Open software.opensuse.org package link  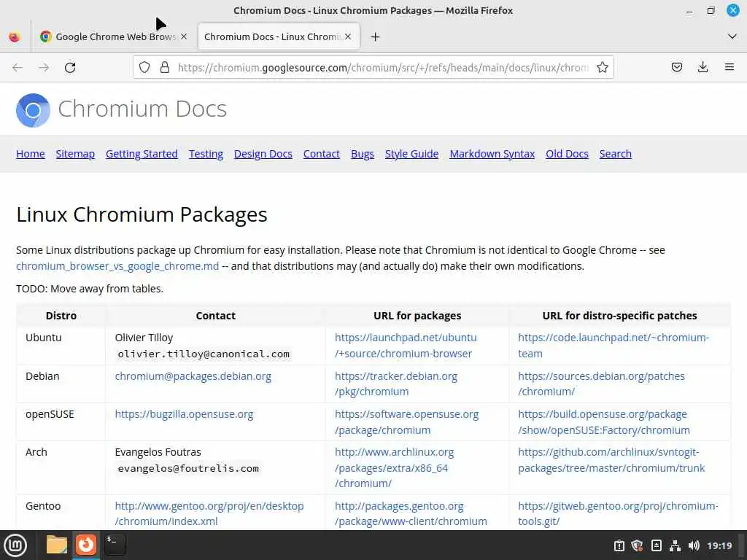tap(406, 422)
